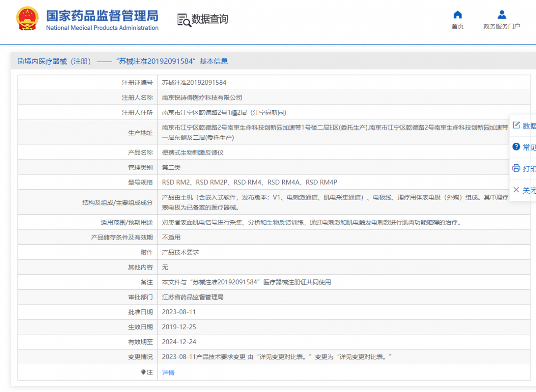Click the X close icon in side panel
536x392 pixels.
pyautogui.click(x=516, y=190)
